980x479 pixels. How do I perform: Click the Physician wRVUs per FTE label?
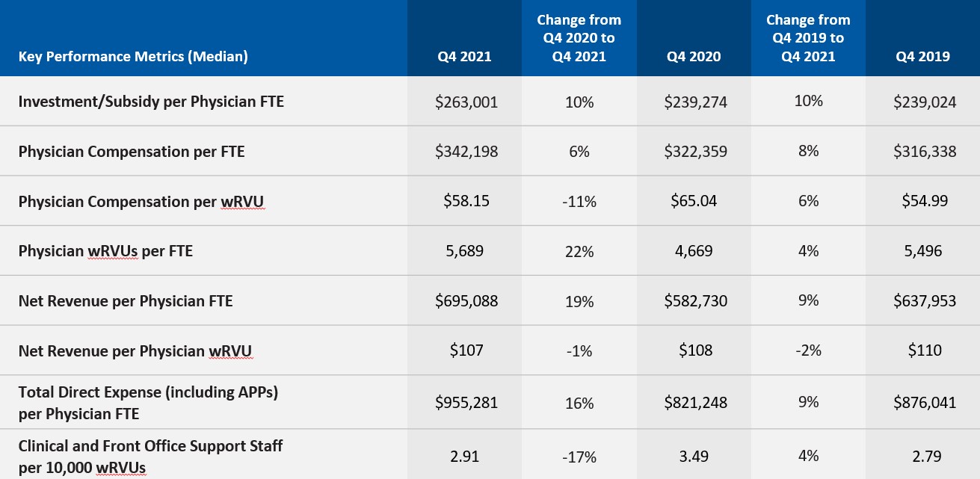coord(105,251)
